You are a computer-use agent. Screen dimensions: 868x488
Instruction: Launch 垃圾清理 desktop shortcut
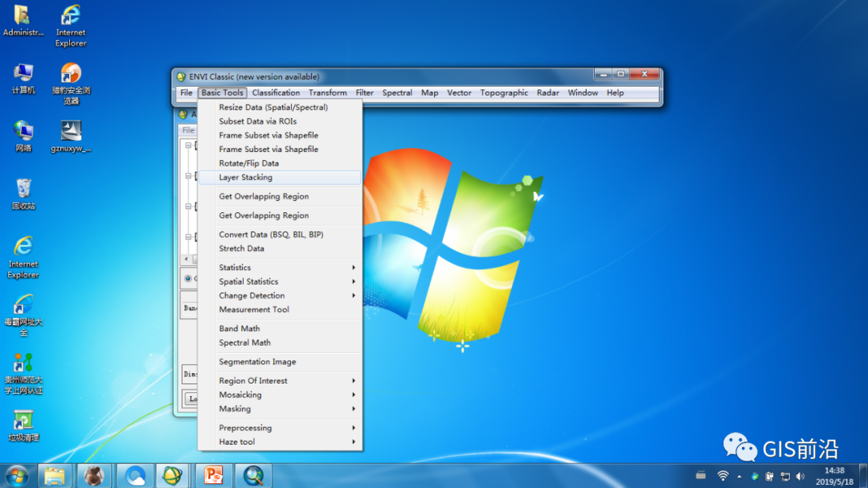pos(23,425)
